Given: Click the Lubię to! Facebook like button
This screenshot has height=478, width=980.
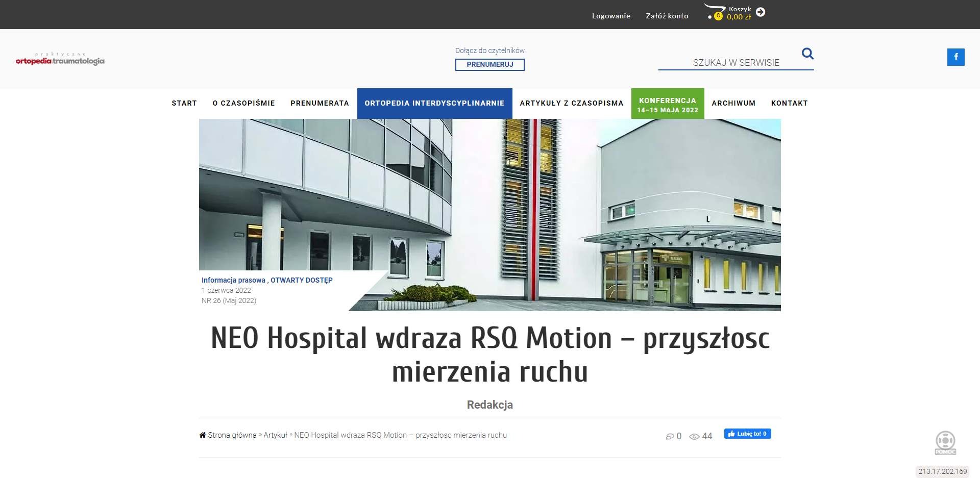Looking at the screenshot, I should point(747,434).
